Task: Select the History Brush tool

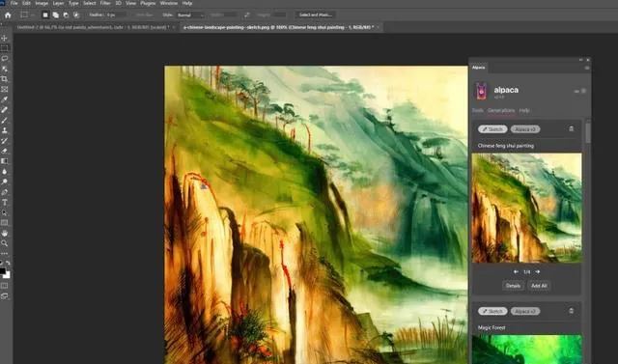Action: pos(4,141)
